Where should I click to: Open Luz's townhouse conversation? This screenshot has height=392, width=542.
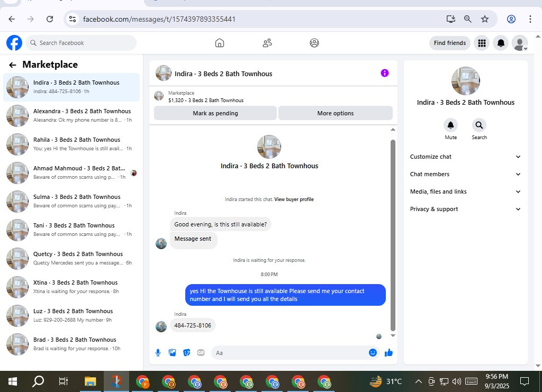click(71, 316)
